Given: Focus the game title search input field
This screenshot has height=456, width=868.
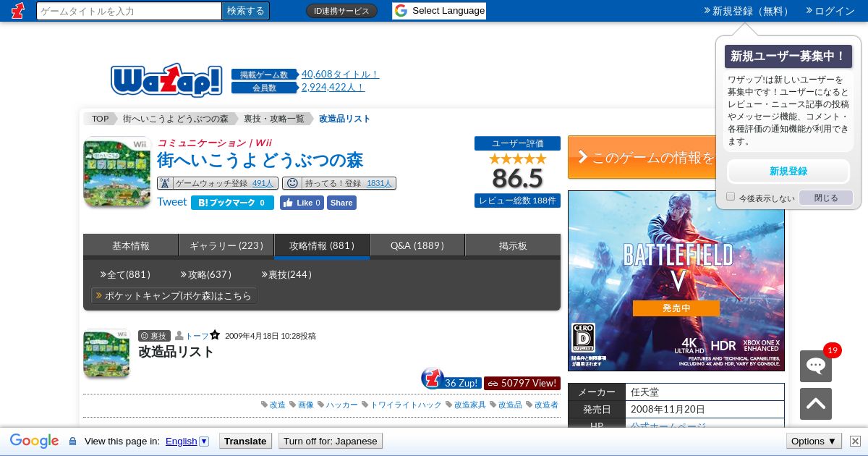Looking at the screenshot, I should [129, 11].
